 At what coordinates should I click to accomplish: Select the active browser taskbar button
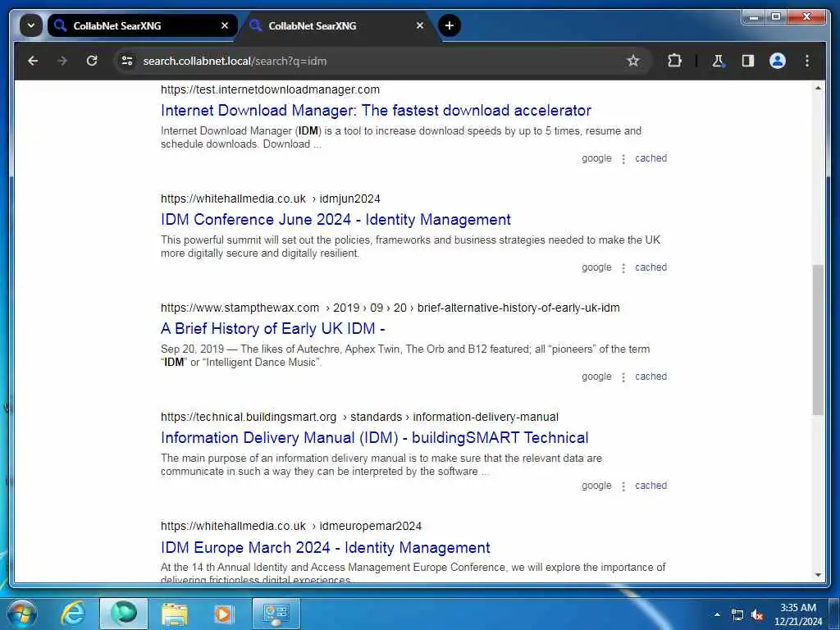(x=124, y=614)
